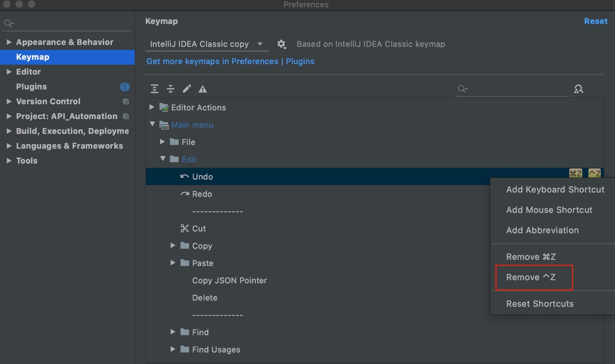Open the keymap gear settings icon

tap(281, 44)
